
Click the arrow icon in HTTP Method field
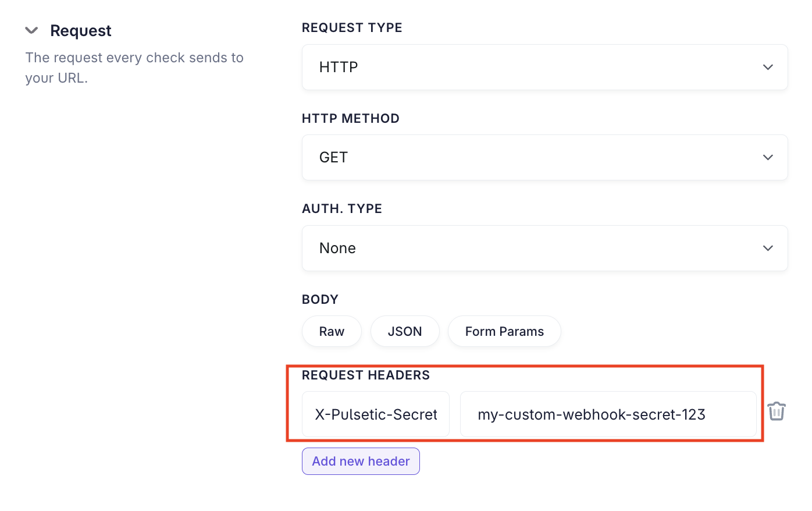[x=768, y=157]
